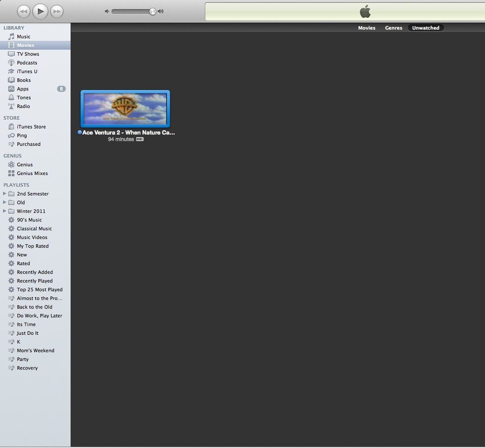Image resolution: width=485 pixels, height=448 pixels.
Task: Click the Recovery playlist icon
Action: coord(11,368)
